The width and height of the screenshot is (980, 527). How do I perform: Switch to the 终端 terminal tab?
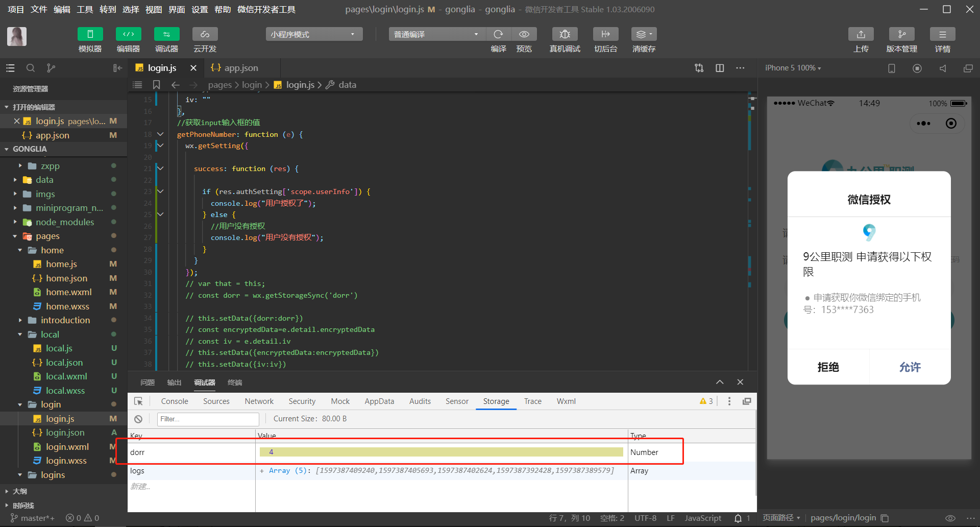coord(235,382)
